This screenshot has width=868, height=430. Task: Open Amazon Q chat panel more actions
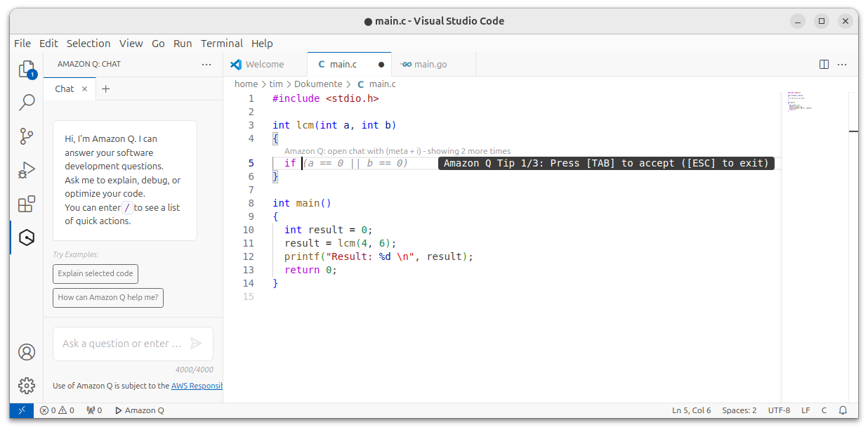(206, 64)
